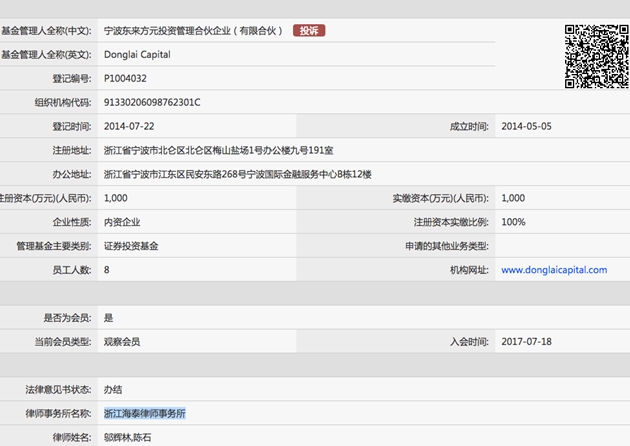
Task: Click the membership date 2017-07-18
Action: (526, 342)
